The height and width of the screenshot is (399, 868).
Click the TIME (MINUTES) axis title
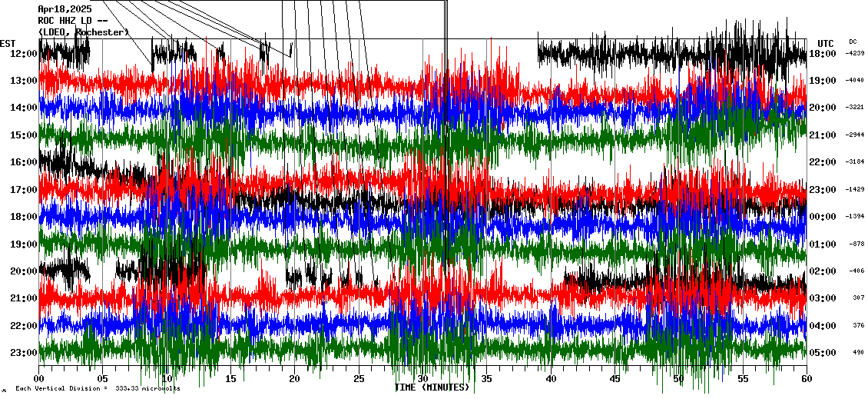(432, 387)
